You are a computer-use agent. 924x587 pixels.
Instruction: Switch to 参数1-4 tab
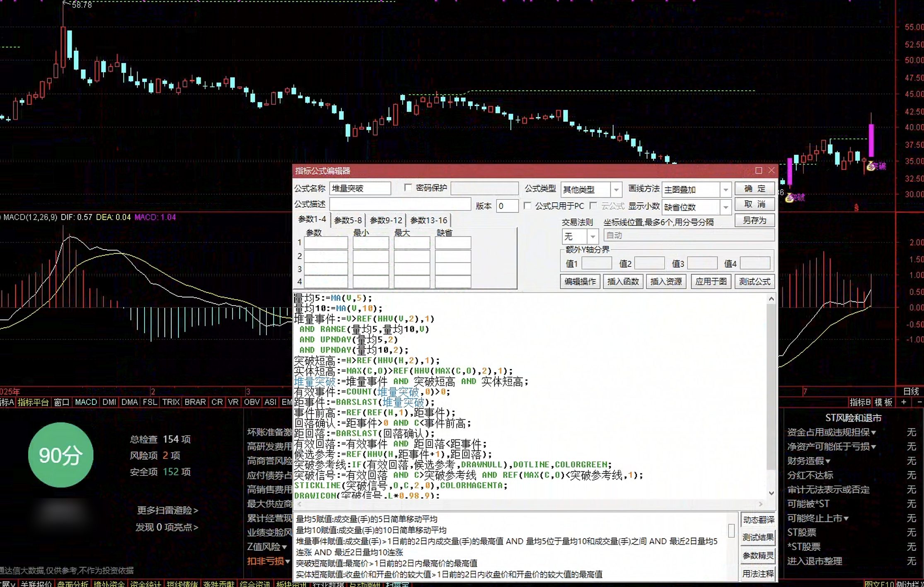click(x=312, y=219)
